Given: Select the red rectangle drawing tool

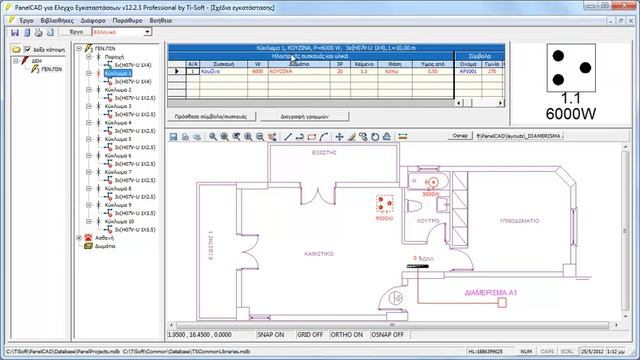Looking at the screenshot, I should (312, 137).
